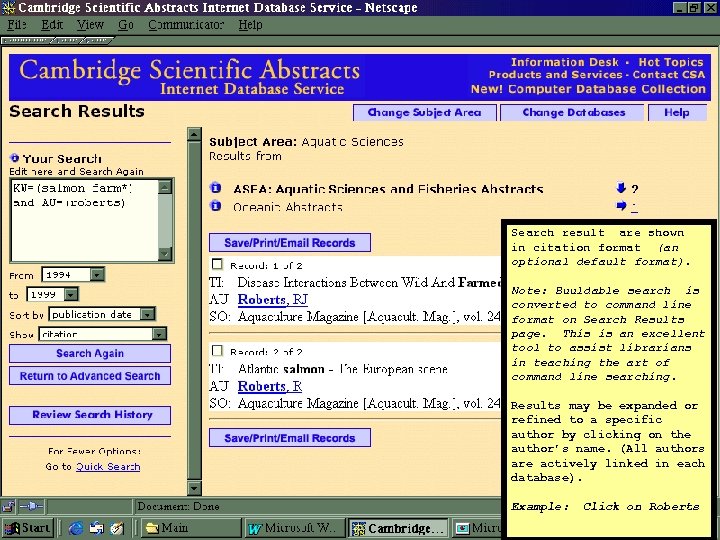Click the Contact CSA link
Viewport: 720px width, 540px height.
click(669, 74)
